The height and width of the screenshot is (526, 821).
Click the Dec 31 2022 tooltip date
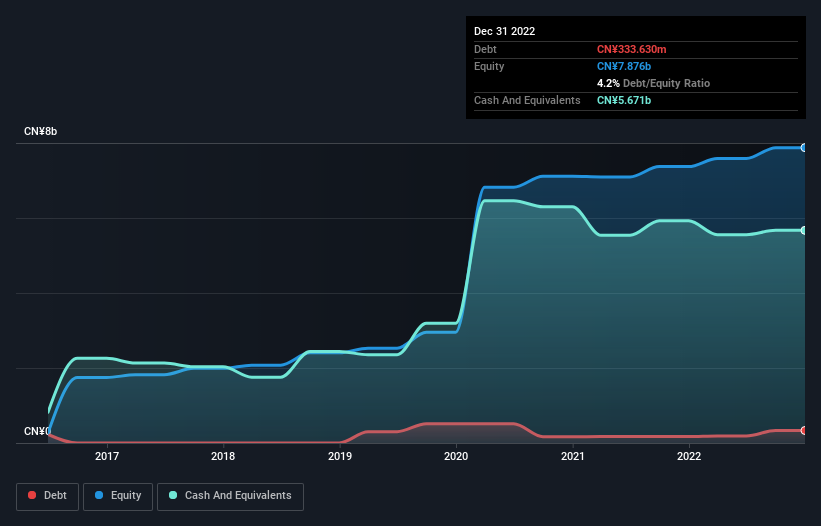coord(504,31)
